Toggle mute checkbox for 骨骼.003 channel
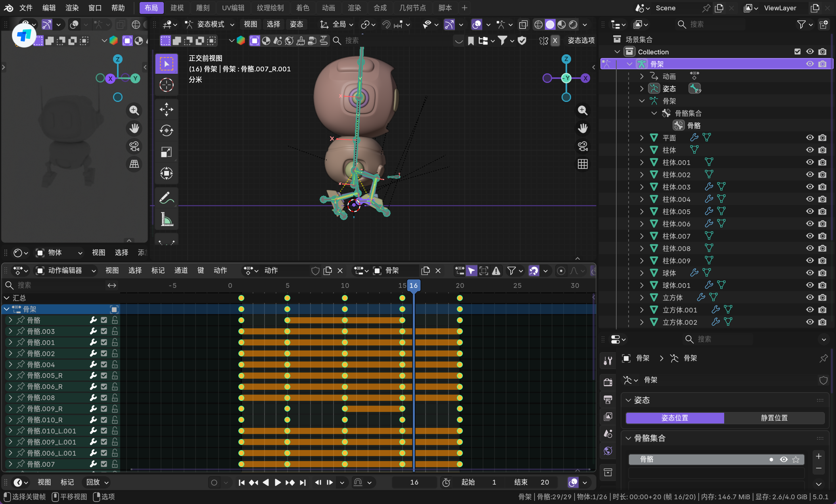Screen dimensions: 836x504 (104, 331)
